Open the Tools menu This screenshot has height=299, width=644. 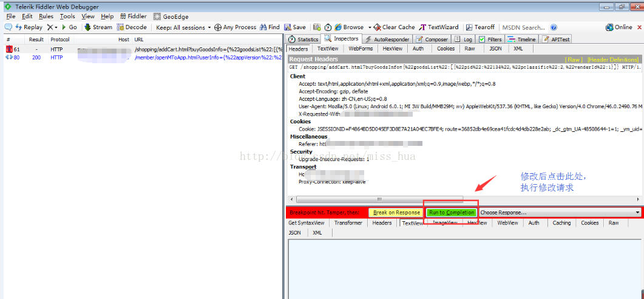click(x=67, y=16)
